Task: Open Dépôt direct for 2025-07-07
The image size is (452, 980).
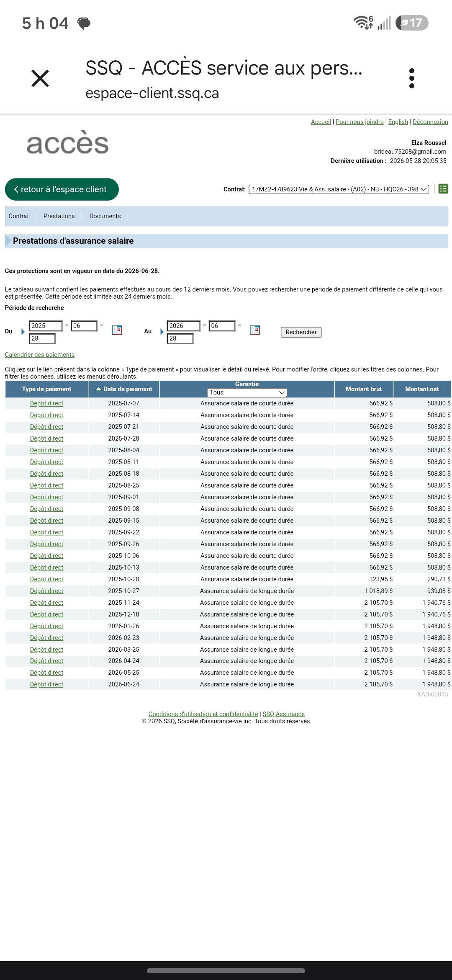Action: [x=46, y=403]
